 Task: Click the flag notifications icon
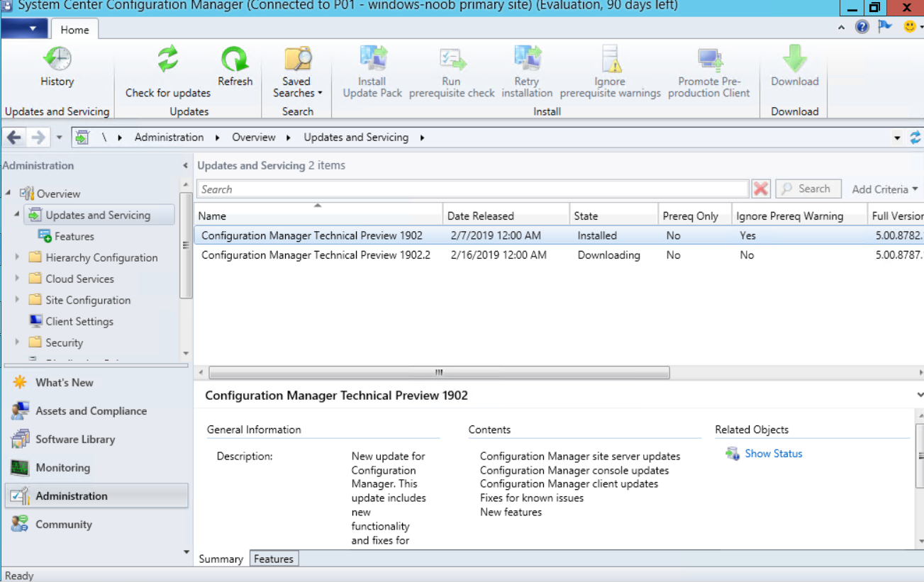(884, 27)
